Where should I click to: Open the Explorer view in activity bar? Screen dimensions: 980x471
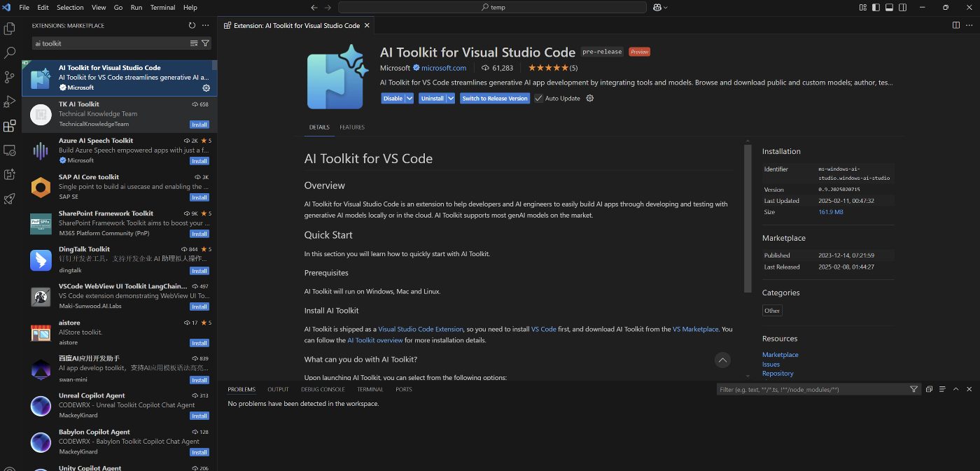click(10, 29)
